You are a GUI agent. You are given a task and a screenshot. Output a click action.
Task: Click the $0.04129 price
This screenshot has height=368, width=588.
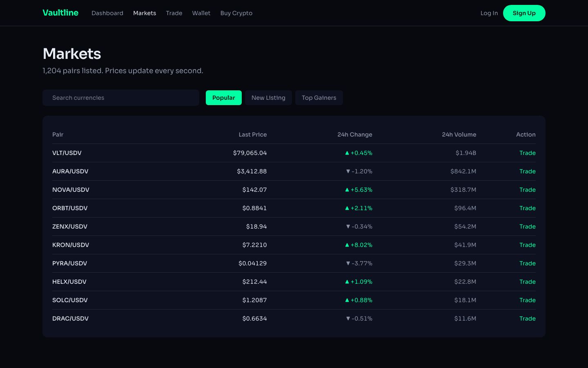tap(253, 263)
